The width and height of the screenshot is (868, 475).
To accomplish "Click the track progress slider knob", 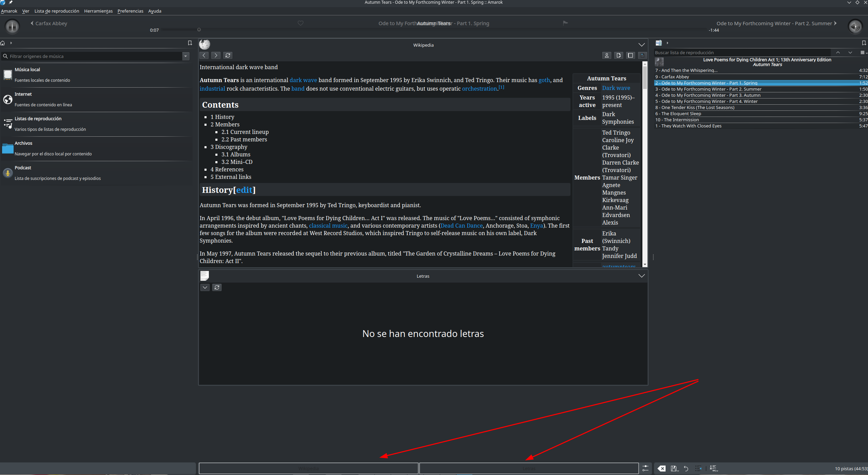I will 199,30.
